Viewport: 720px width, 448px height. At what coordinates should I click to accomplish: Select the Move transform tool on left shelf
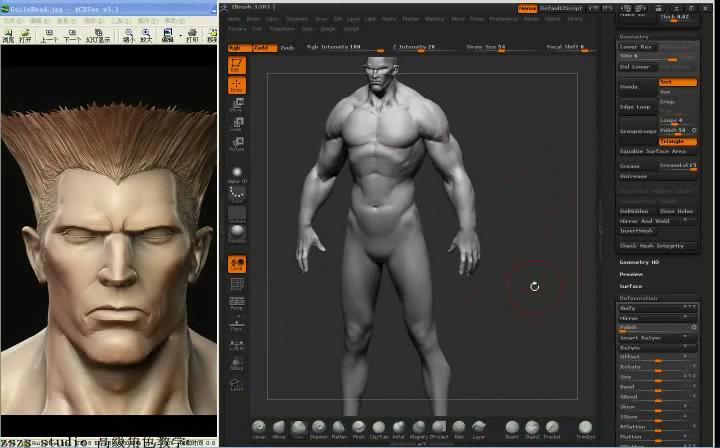(237, 105)
